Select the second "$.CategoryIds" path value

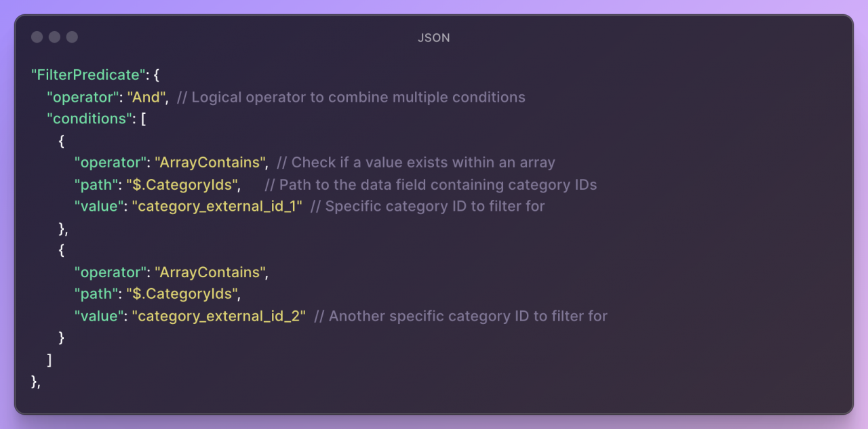point(182,294)
